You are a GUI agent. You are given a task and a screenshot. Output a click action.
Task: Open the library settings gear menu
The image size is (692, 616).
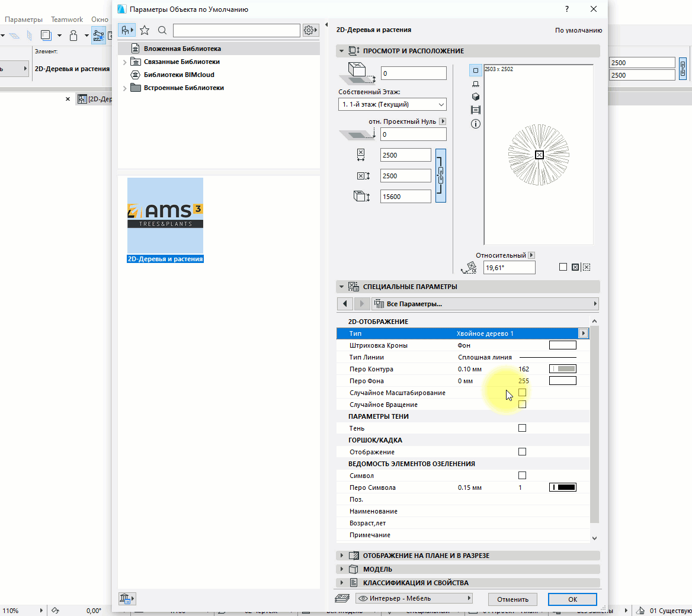[310, 30]
